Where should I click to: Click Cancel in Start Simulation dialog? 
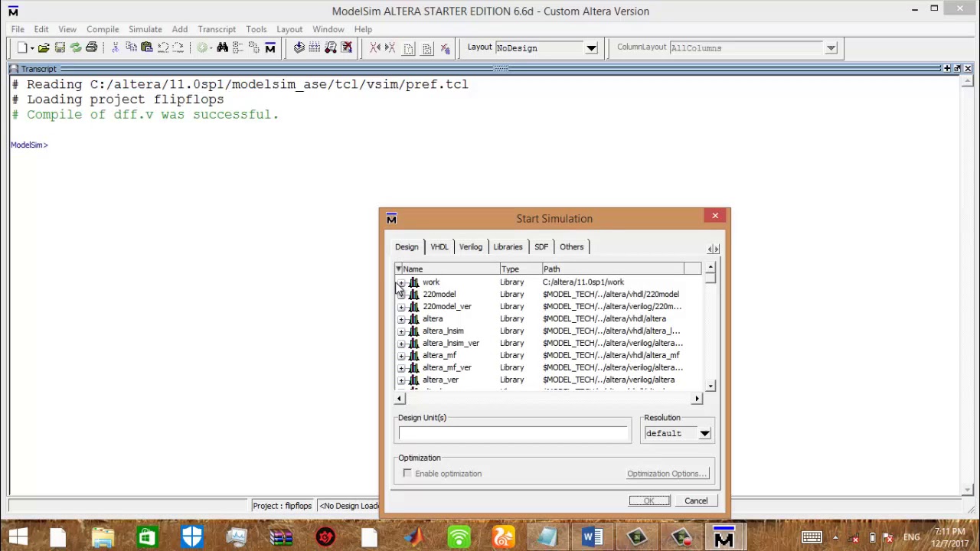(x=696, y=500)
